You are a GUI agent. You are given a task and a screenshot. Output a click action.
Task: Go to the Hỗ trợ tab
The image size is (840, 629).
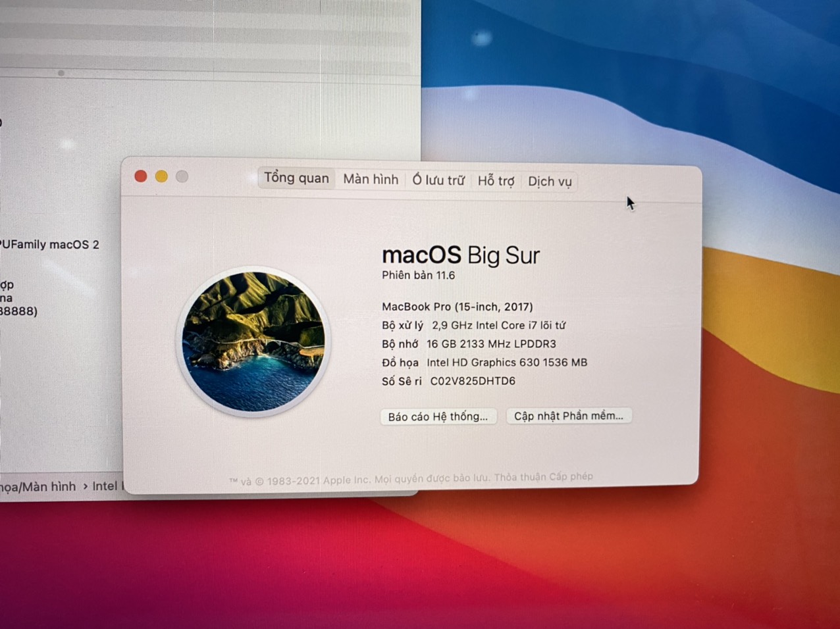click(x=496, y=181)
